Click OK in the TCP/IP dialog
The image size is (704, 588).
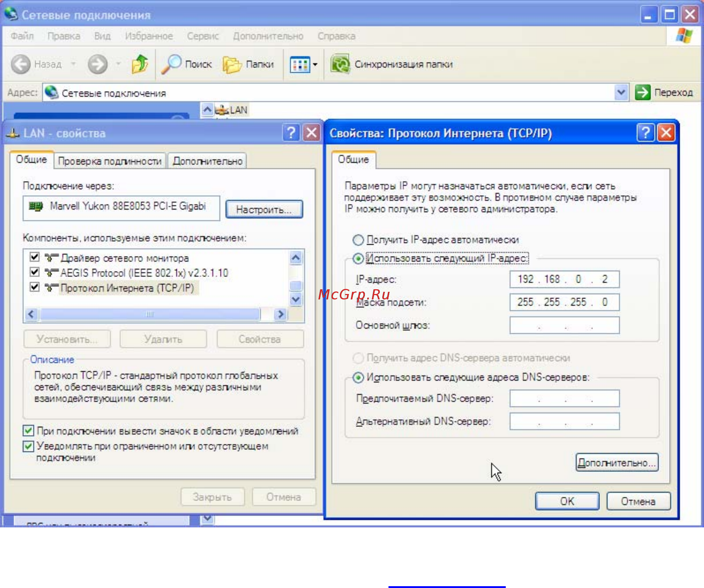tap(567, 501)
